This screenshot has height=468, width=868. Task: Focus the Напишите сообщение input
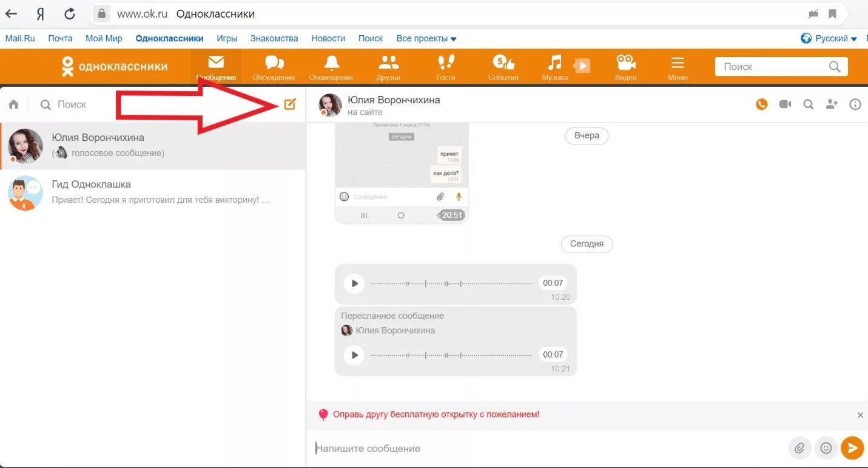[549, 449]
